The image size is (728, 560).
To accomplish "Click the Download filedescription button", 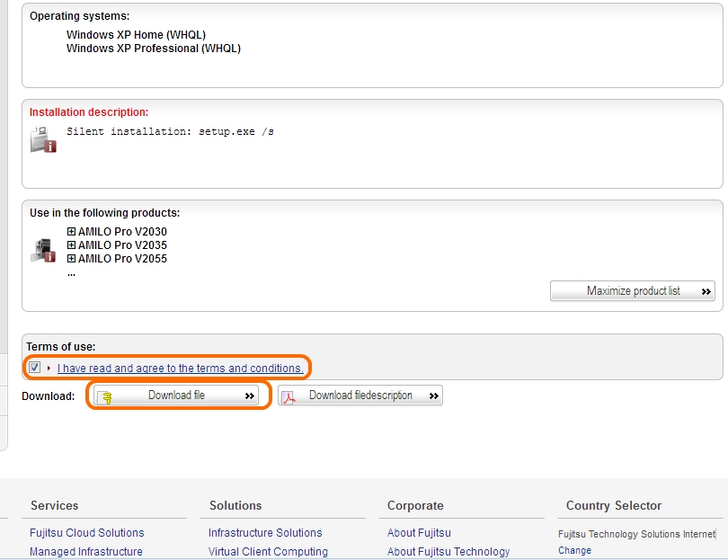I will pyautogui.click(x=360, y=396).
